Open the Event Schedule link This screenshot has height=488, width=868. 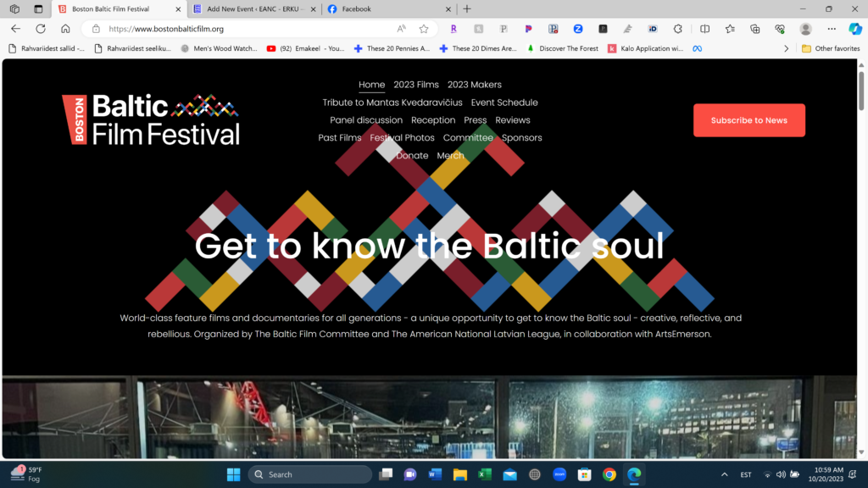(504, 103)
